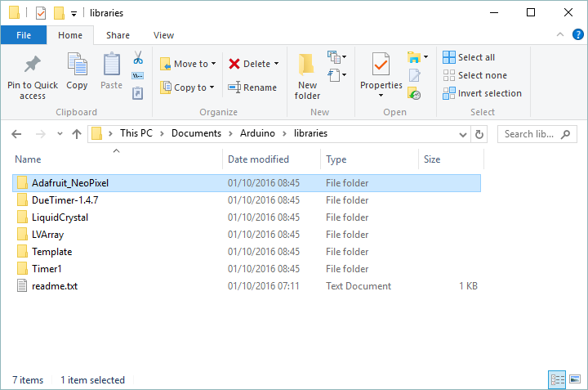Viewport: 588px width, 390px height.
Task: Select the Adafruit_NeoPixel folder
Action: (247, 183)
